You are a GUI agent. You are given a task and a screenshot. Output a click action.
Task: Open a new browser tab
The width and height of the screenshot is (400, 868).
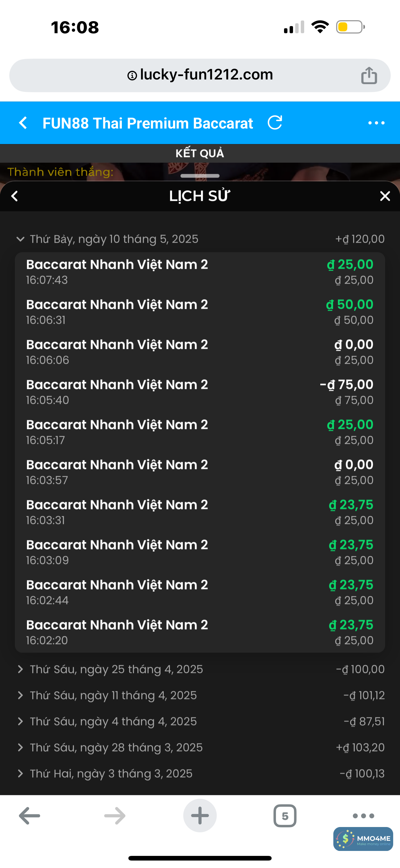(x=200, y=816)
